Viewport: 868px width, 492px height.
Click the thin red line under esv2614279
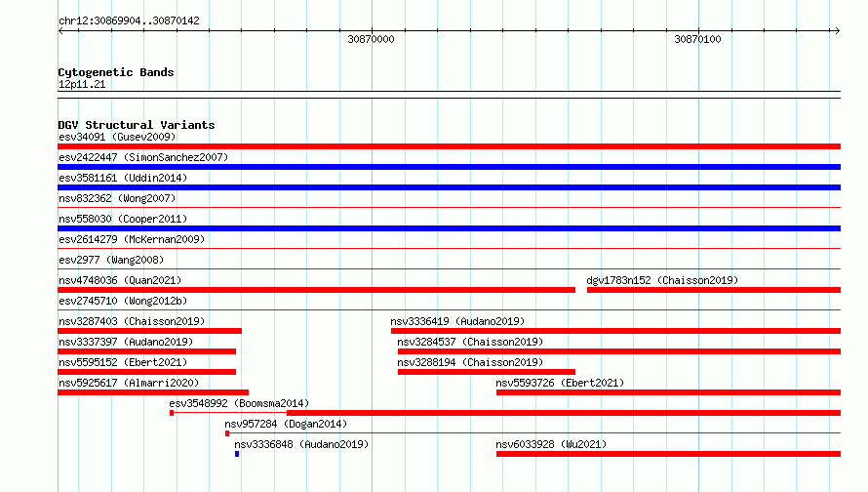coord(449,248)
